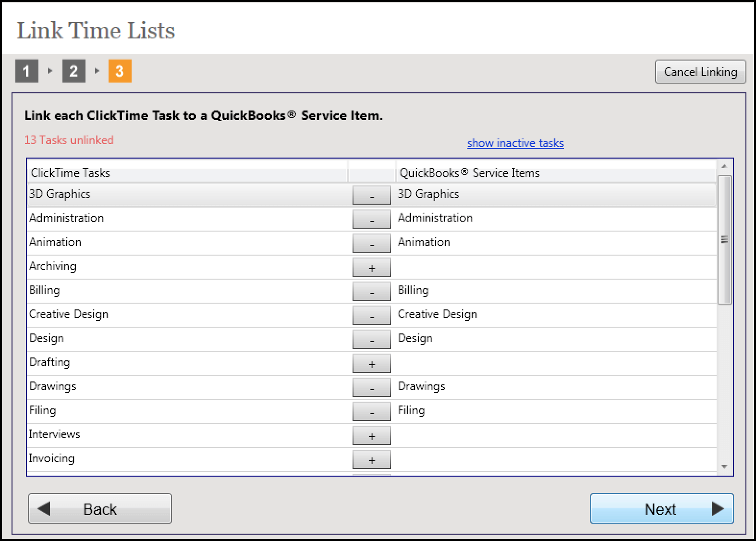756x541 pixels.
Task: Go to wizard step 1
Action: pos(26,71)
